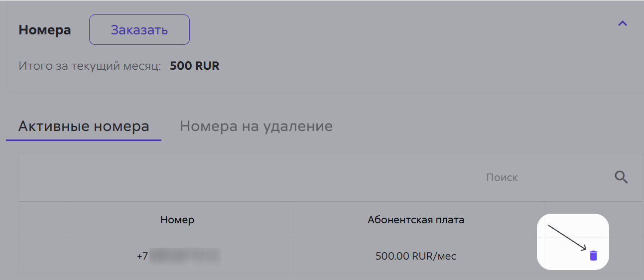The width and height of the screenshot is (644, 280).
Task: Switch to the Активные номера tab
Action: click(84, 126)
